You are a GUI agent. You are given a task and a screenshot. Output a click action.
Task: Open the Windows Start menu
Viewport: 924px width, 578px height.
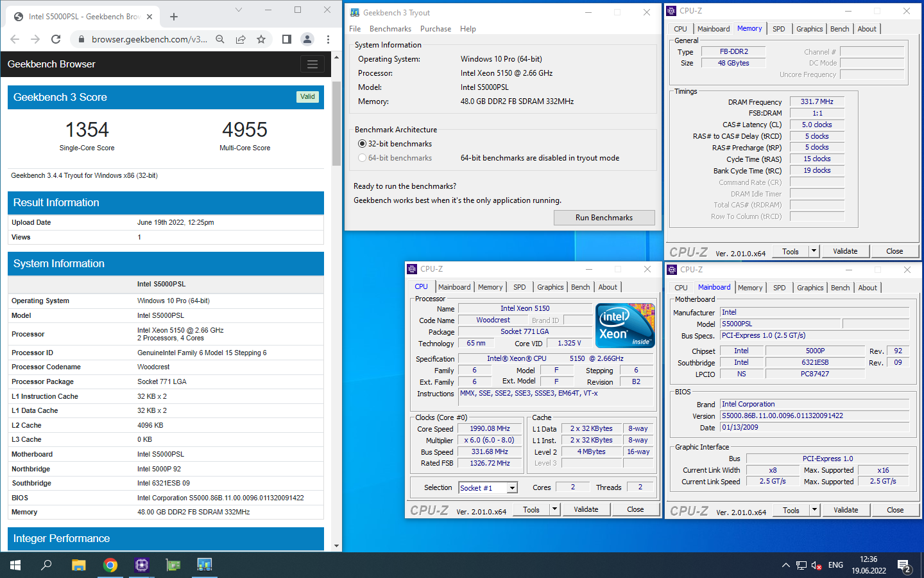[x=15, y=565]
